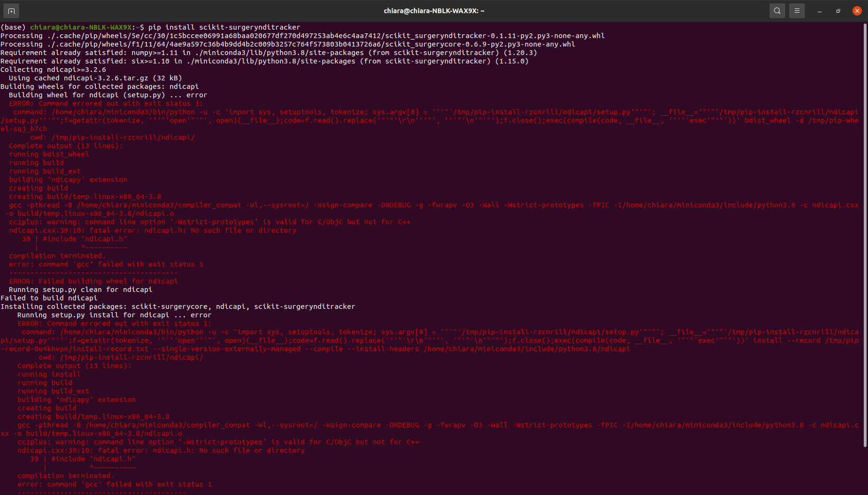Close the terminal window

pos(857,10)
